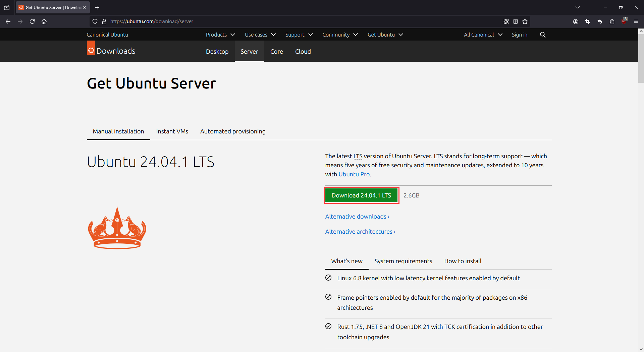List all tabs dropdown arrow
Screen dimensions: 644x352
click(578, 7)
